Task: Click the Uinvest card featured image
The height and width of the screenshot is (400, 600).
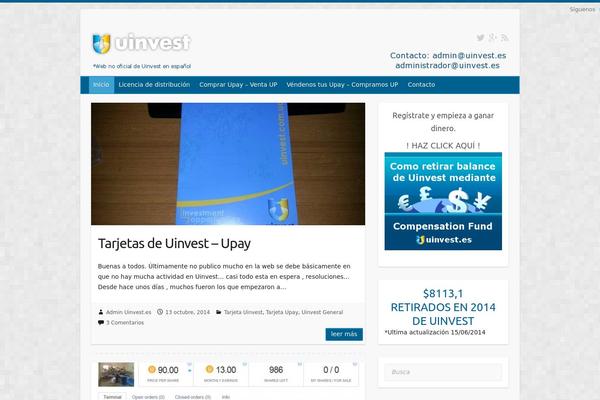Action: [x=228, y=164]
